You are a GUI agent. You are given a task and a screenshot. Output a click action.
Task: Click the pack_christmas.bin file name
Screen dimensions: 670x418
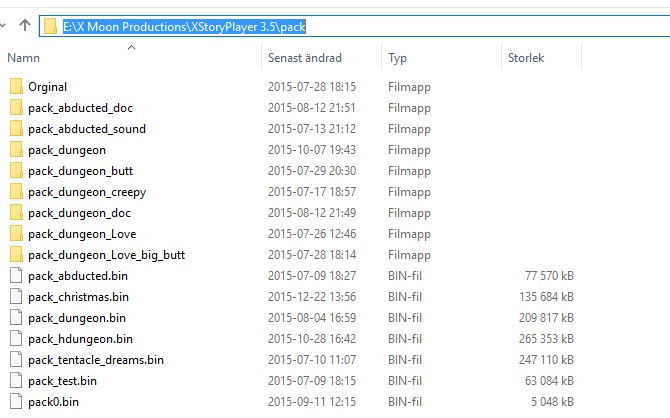click(78, 297)
